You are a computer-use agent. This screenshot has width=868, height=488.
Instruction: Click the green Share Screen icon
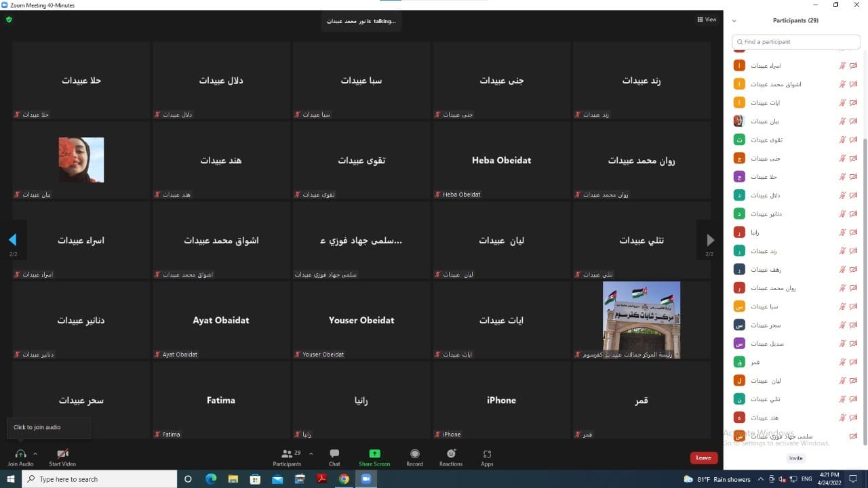point(374,453)
